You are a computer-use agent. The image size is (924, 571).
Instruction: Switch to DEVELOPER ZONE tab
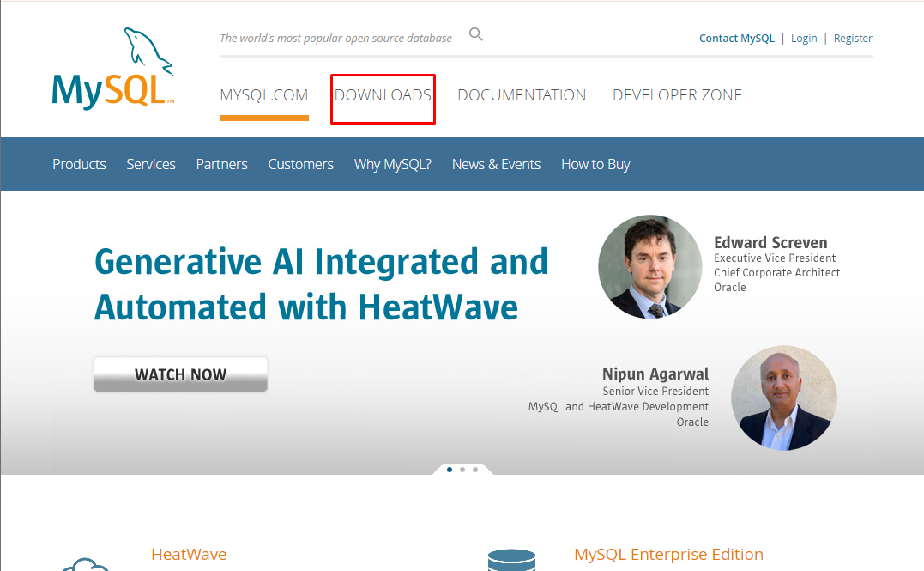(x=677, y=95)
